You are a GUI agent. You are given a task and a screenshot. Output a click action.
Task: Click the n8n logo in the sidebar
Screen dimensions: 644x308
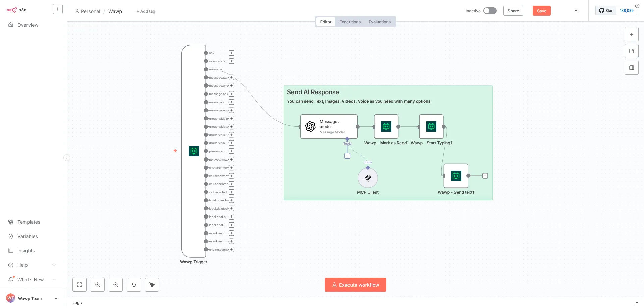(x=16, y=10)
